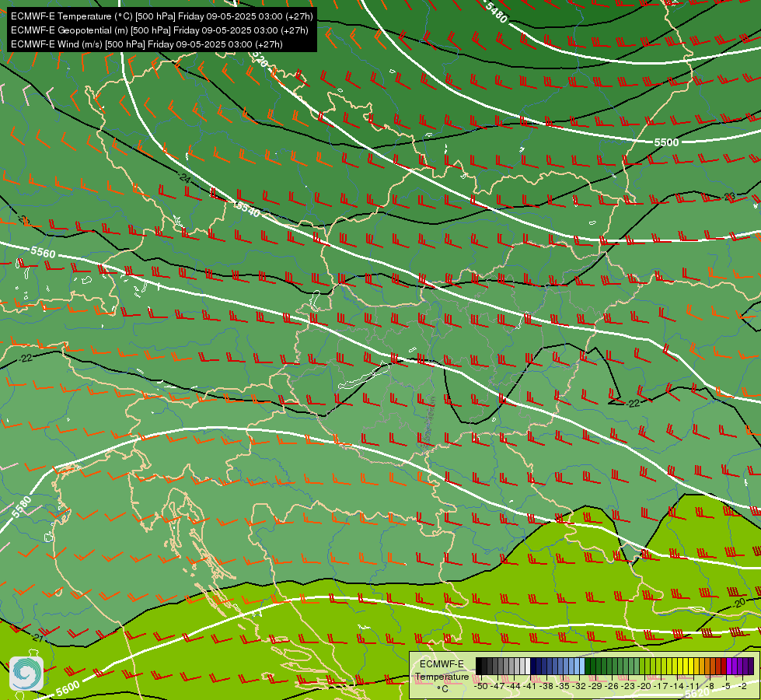Click the -21 isotherm label on the map
761x700 pixels.
coord(36,637)
